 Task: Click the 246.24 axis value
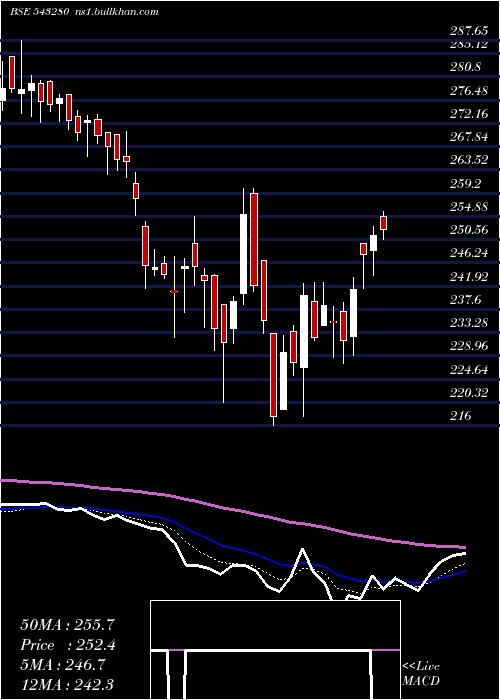469,253
